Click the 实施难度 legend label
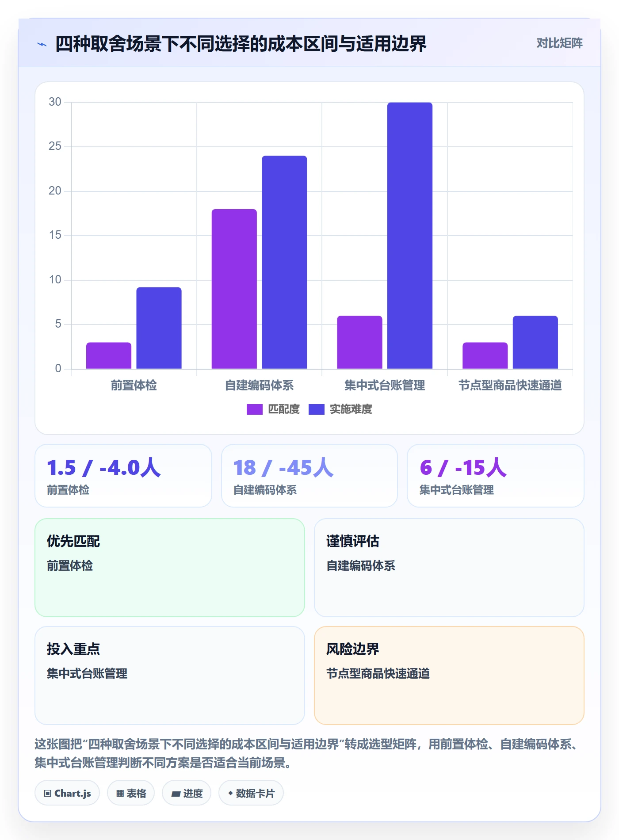 [351, 409]
